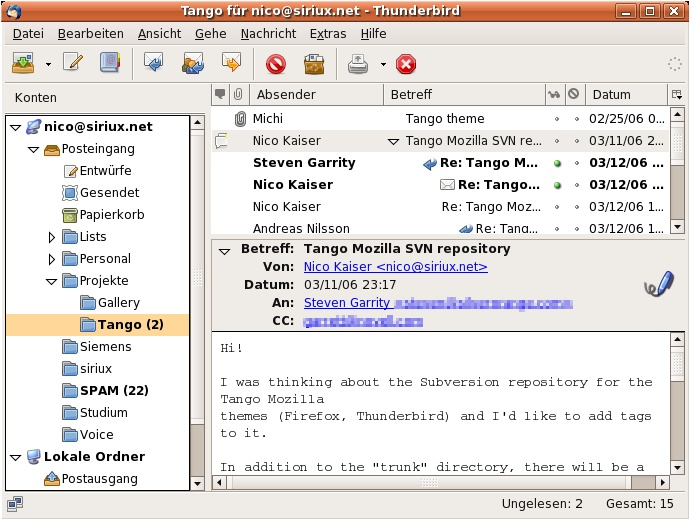This screenshot has height=520, width=690.
Task: Collapse Projekte folder
Action: [51, 282]
